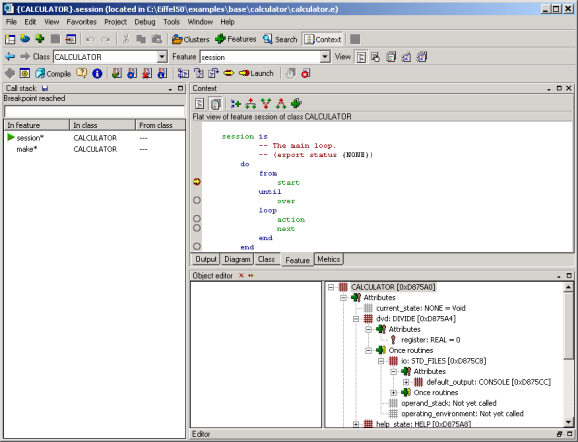Expand default_output: CONSOLE node
This screenshot has height=442, width=578.
(406, 382)
